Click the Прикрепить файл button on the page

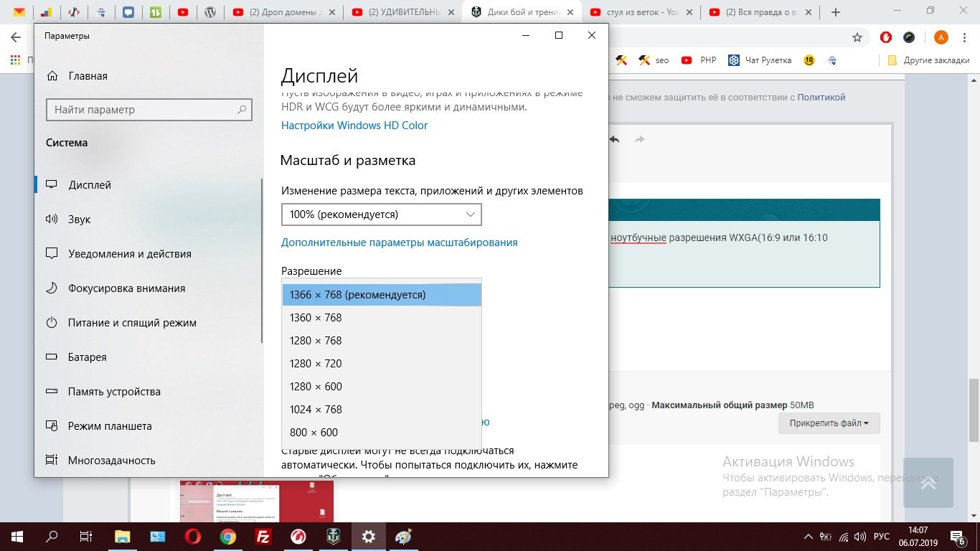829,423
